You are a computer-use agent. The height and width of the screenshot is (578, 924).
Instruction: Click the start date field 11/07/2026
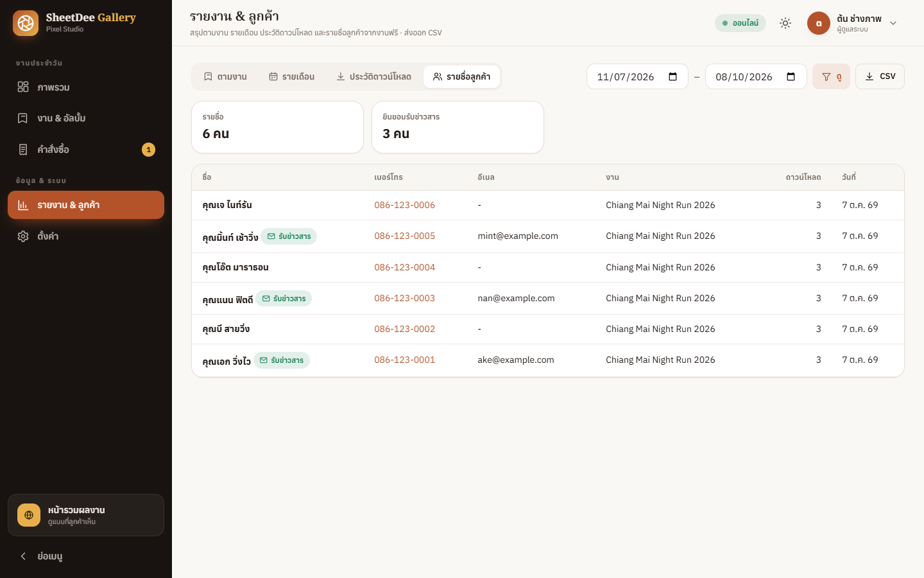click(x=637, y=77)
